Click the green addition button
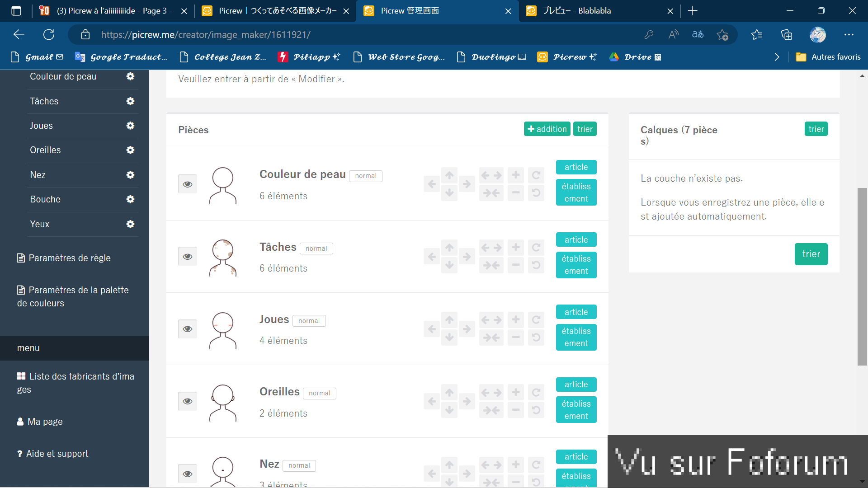Image resolution: width=868 pixels, height=488 pixels. [547, 129]
